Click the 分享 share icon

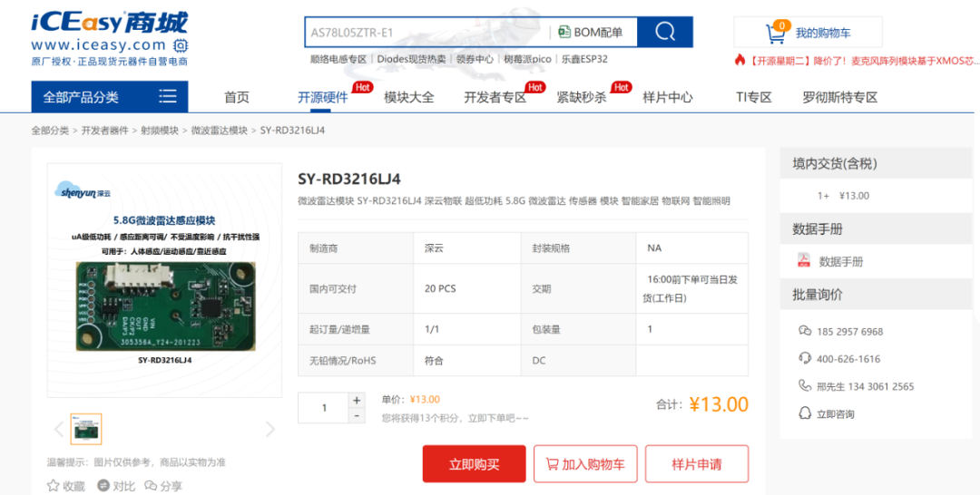point(151,485)
